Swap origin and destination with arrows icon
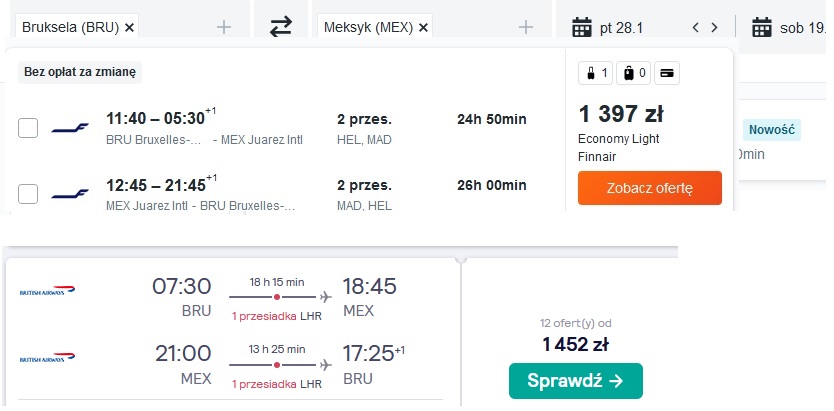834x411 pixels. click(x=281, y=27)
